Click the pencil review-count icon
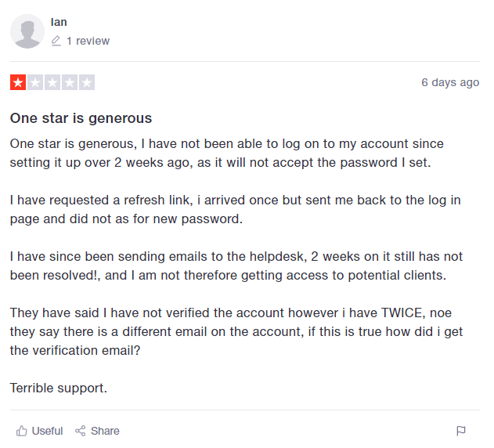The width and height of the screenshot is (494, 448). (x=56, y=41)
